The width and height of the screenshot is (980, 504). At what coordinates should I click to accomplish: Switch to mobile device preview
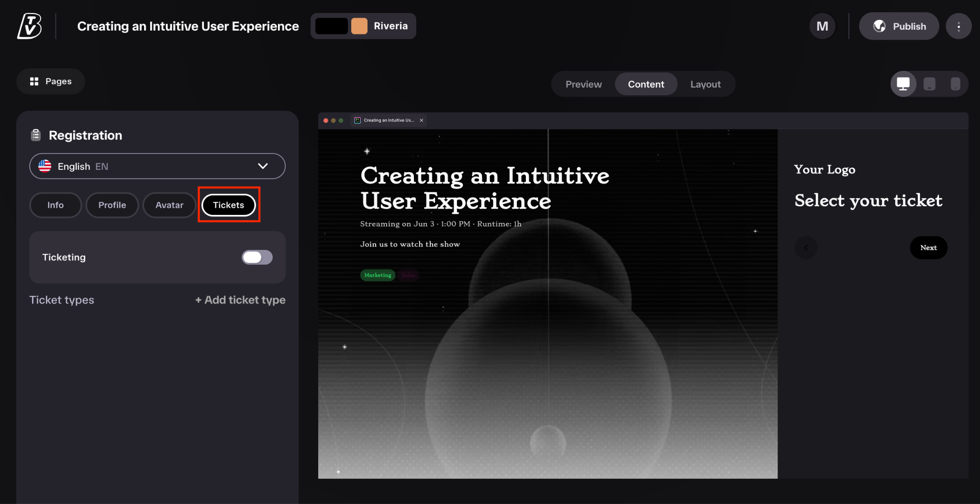coord(955,84)
